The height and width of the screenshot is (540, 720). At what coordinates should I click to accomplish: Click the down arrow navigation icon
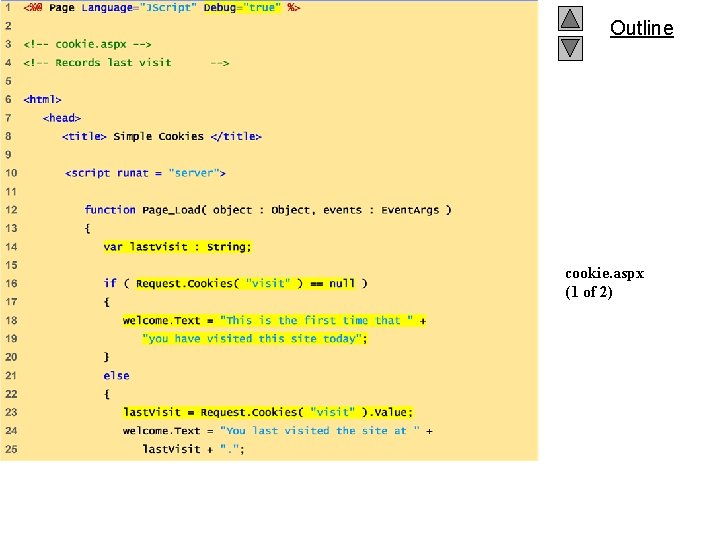[570, 49]
